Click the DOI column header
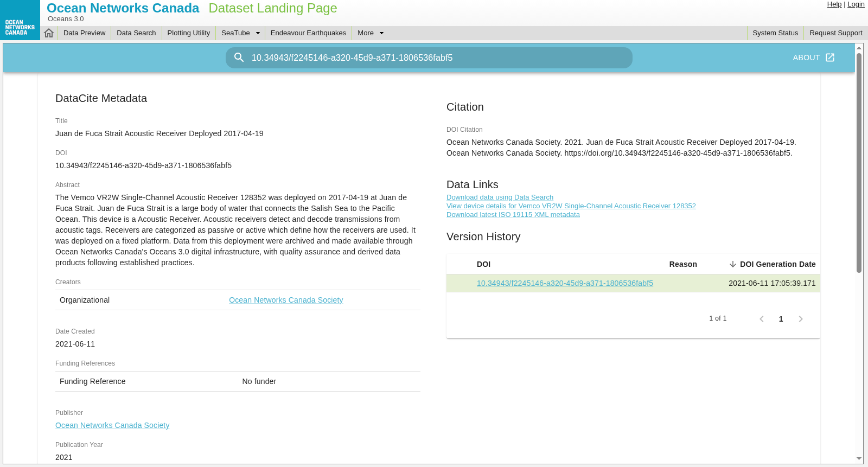Screen dimensions: 868x467 (x=483, y=264)
